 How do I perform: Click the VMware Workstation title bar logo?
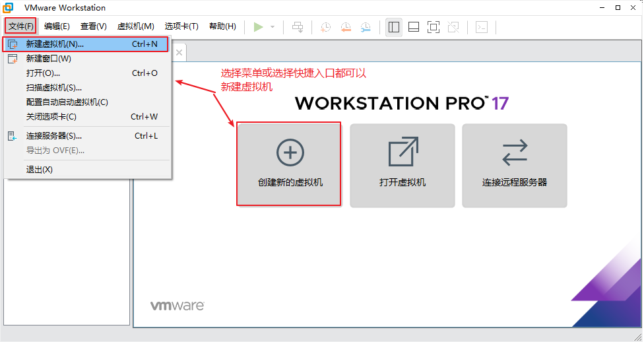(8, 7)
